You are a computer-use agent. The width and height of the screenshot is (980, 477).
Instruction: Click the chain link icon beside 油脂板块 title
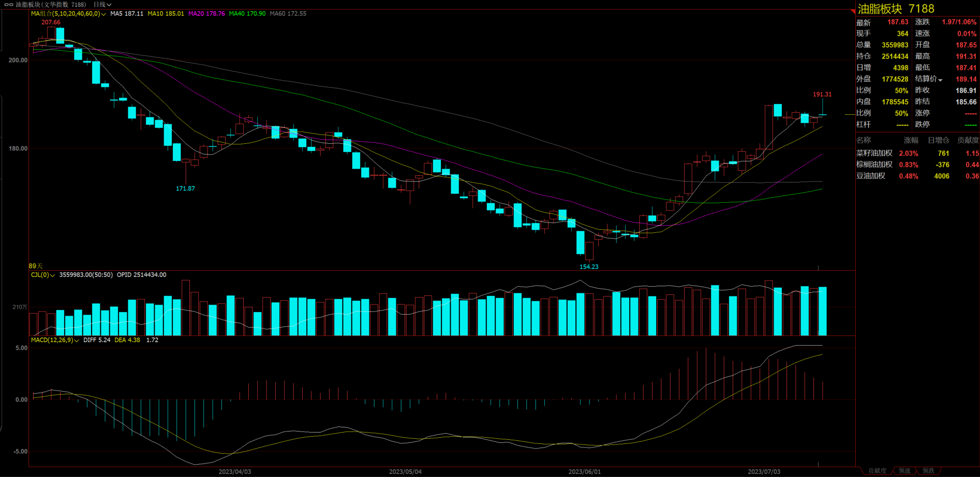click(9, 5)
